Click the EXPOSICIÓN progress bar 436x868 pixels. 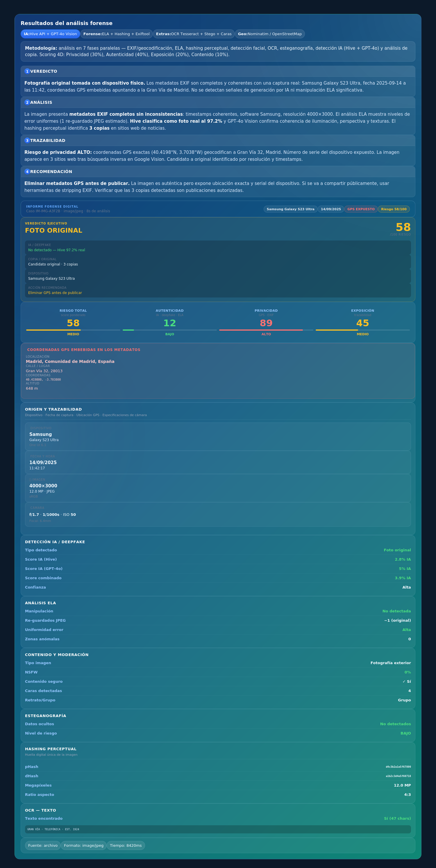click(362, 330)
